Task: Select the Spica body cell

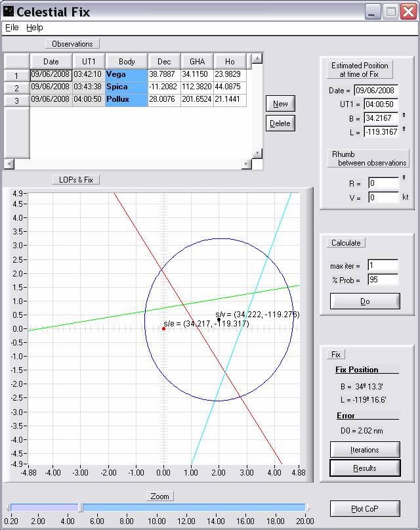Action: coord(126,87)
